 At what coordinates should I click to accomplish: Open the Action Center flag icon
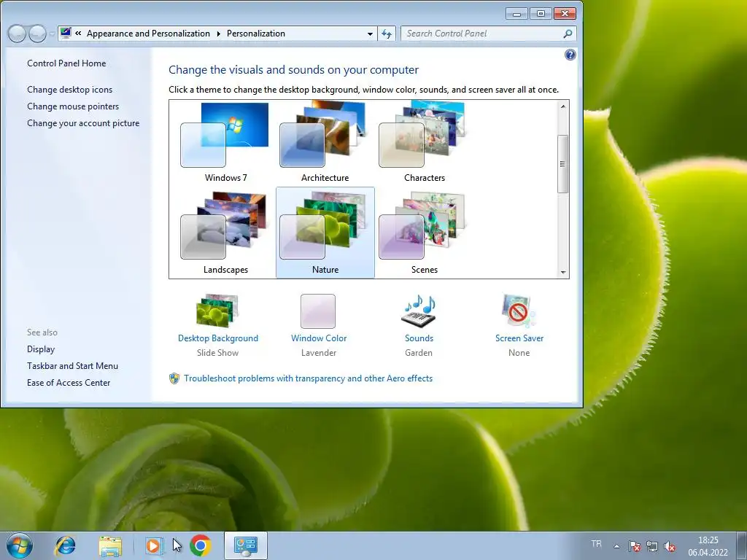[634, 546]
